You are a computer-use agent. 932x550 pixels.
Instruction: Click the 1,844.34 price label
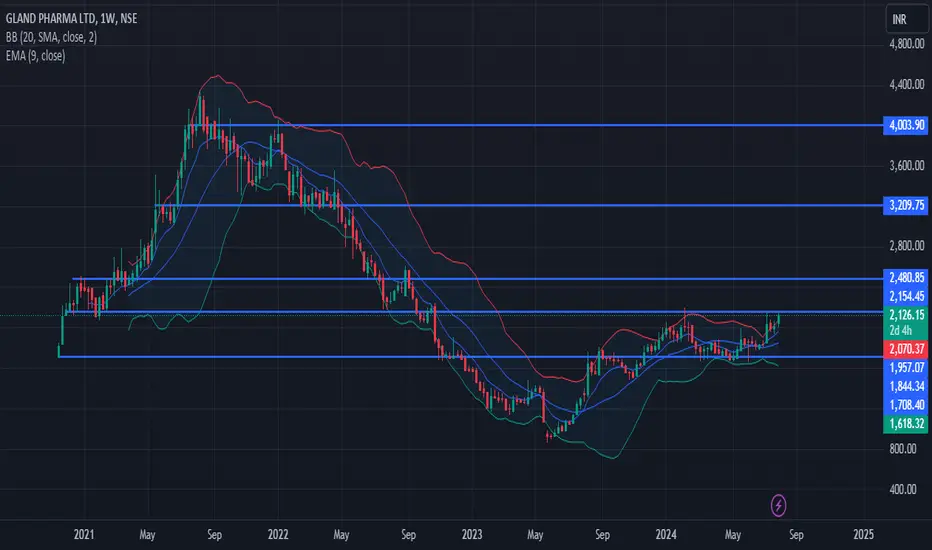point(905,386)
